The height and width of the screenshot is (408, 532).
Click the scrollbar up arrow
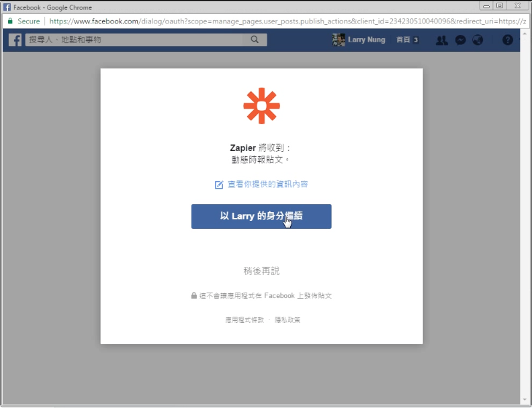(x=525, y=34)
